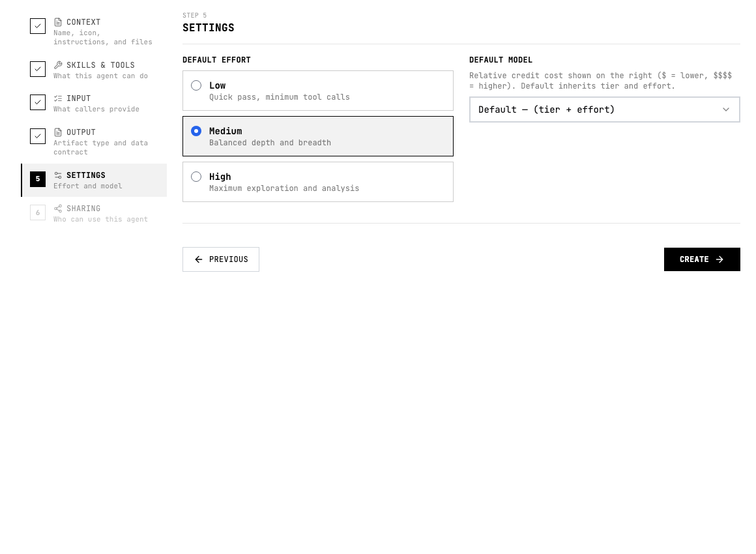Screen dimensions: 756x554
Task: Click the Output step checkmark box
Action: point(38,136)
